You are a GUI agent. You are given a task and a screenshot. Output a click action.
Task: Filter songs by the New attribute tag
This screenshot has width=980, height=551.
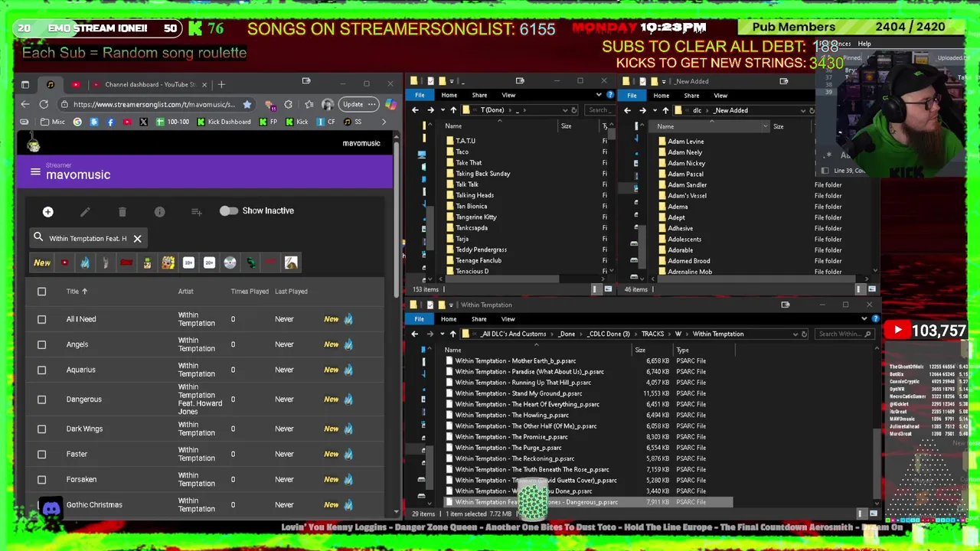pos(42,262)
